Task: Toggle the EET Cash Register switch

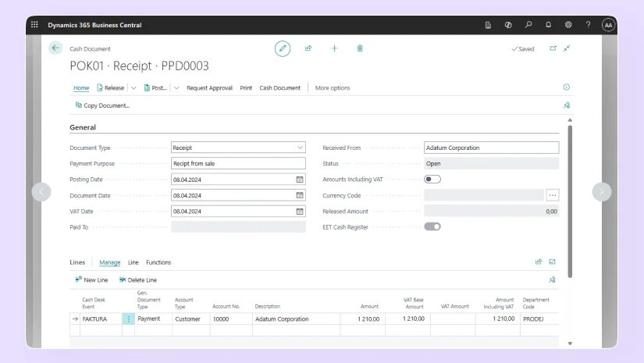Action: pyautogui.click(x=432, y=226)
